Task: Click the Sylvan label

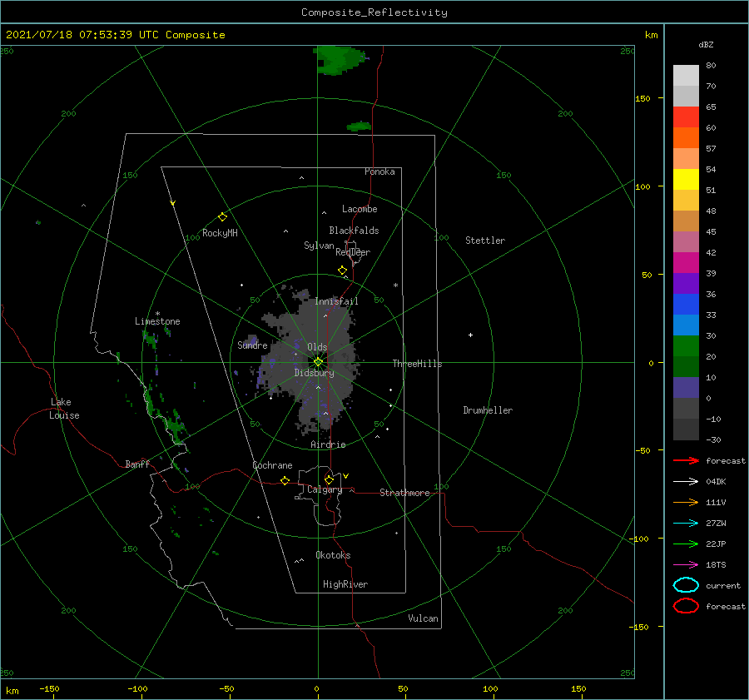Action: tap(319, 246)
